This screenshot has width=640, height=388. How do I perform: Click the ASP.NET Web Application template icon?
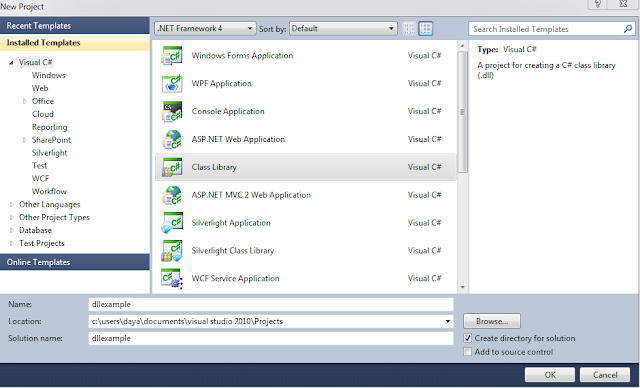click(172, 139)
